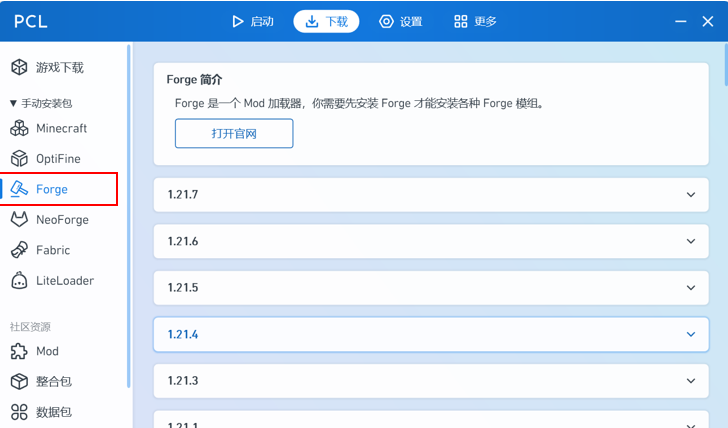
Task: Click the 1.21.3 version label
Action: point(183,381)
